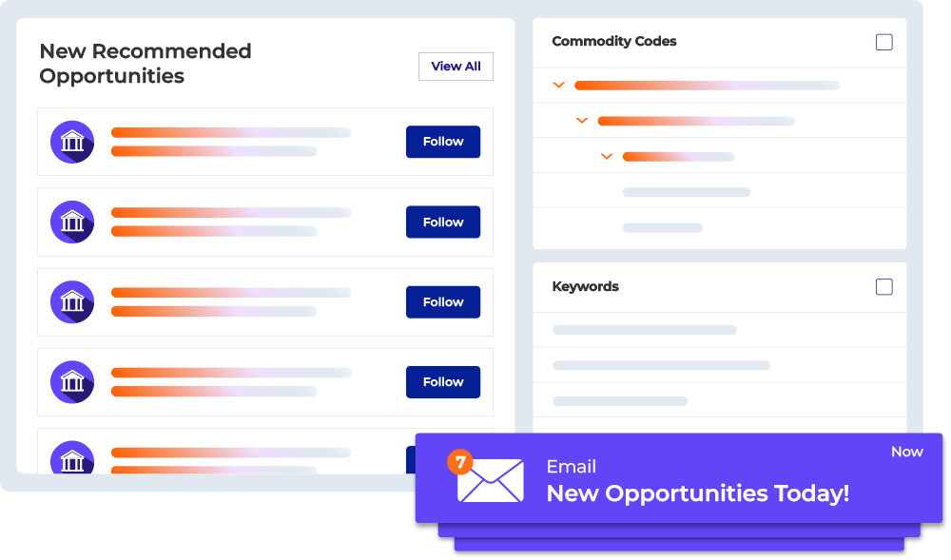Click the orange 7 badge on the envelope
Viewport: 951px width, 560px height.
pyautogui.click(x=460, y=462)
